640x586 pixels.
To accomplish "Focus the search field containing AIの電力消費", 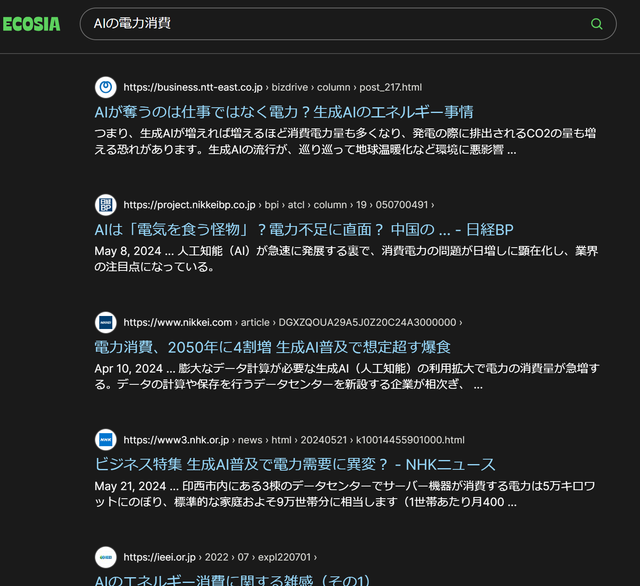I will point(348,24).
